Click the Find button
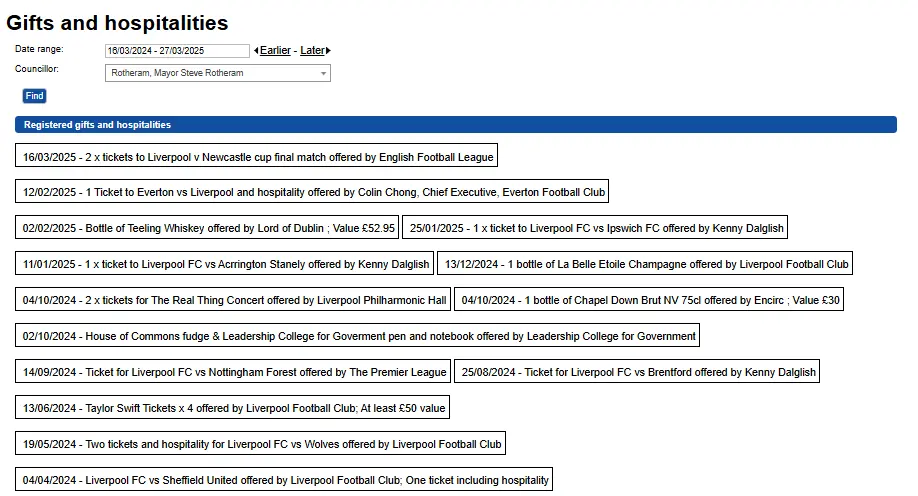The height and width of the screenshot is (496, 918). 34,96
